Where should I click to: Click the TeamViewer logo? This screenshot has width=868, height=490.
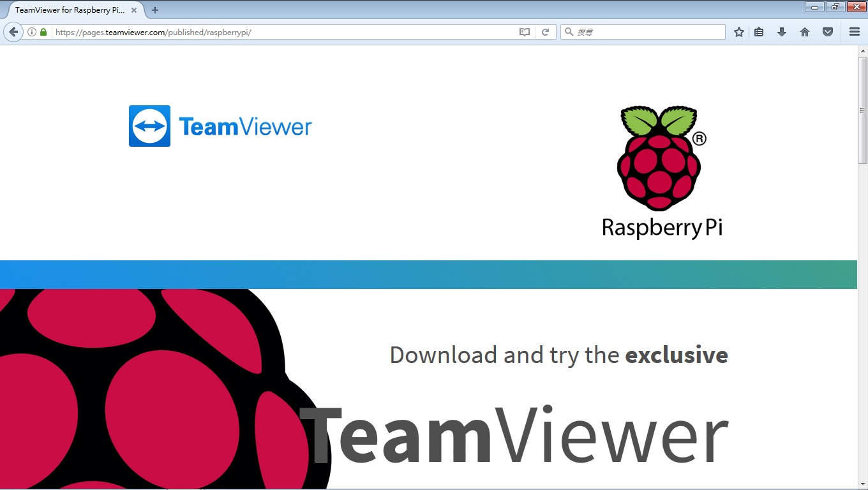220,126
